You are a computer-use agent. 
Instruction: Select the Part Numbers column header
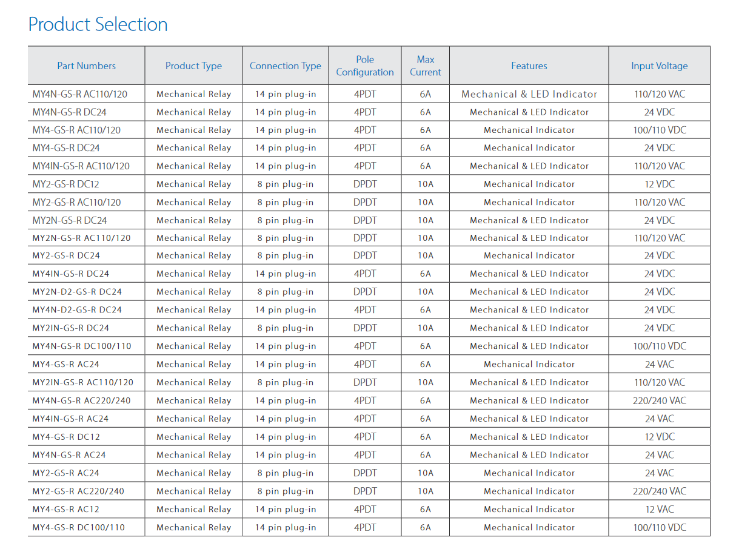[86, 66]
